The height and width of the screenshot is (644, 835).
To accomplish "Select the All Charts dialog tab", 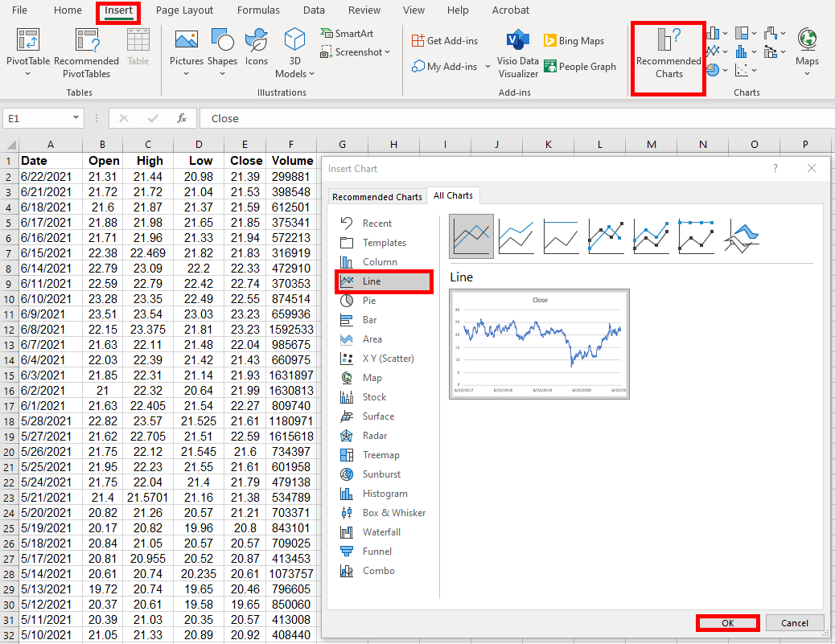I will tap(453, 195).
